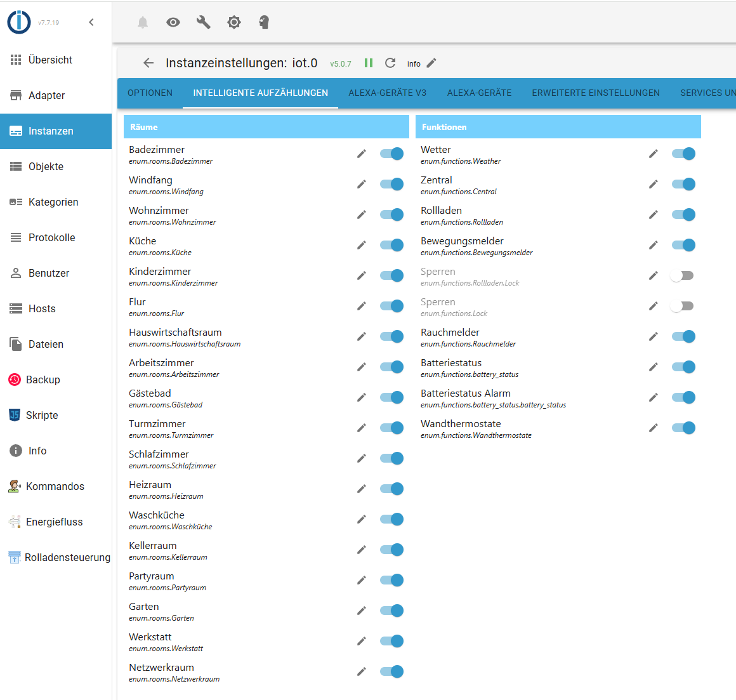Edit the Schlafzimmer room name
Viewport: 736px width, 700px height.
pyautogui.click(x=362, y=458)
